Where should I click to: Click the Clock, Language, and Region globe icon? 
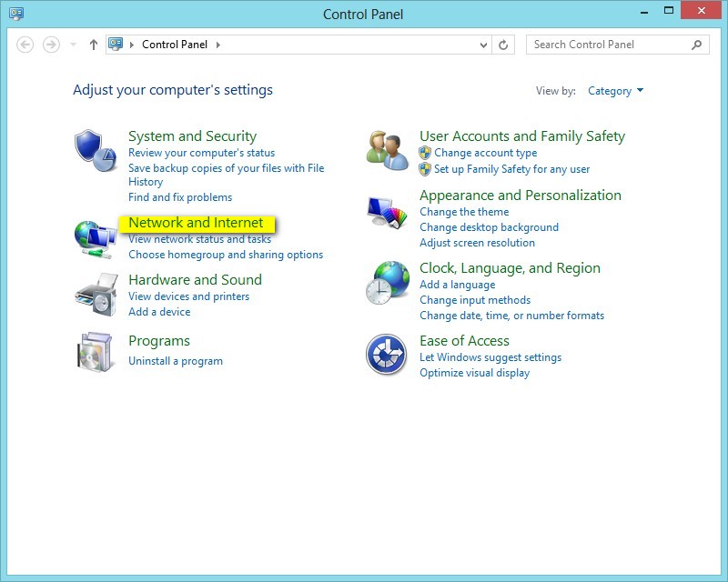pos(388,282)
